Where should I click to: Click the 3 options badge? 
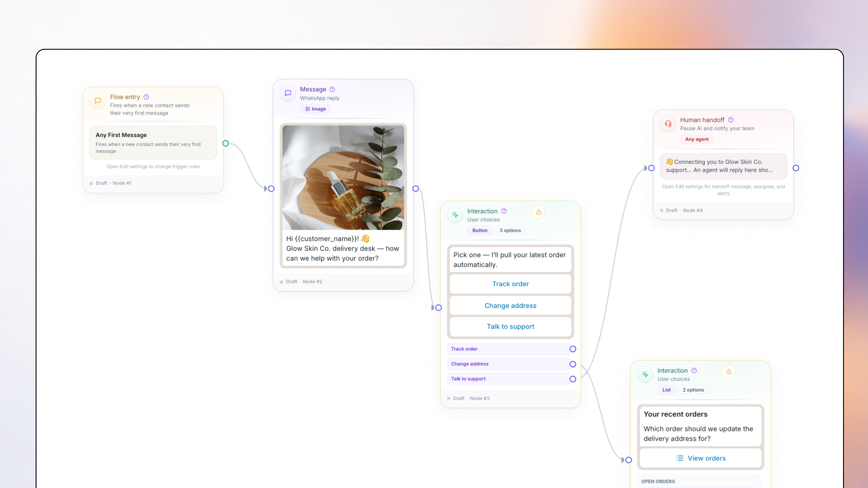[510, 230]
